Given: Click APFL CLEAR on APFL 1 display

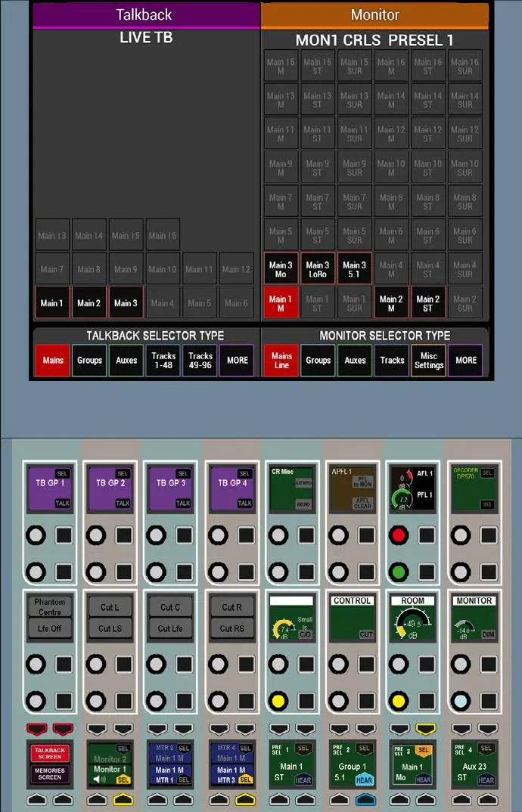Looking at the screenshot, I should [363, 503].
